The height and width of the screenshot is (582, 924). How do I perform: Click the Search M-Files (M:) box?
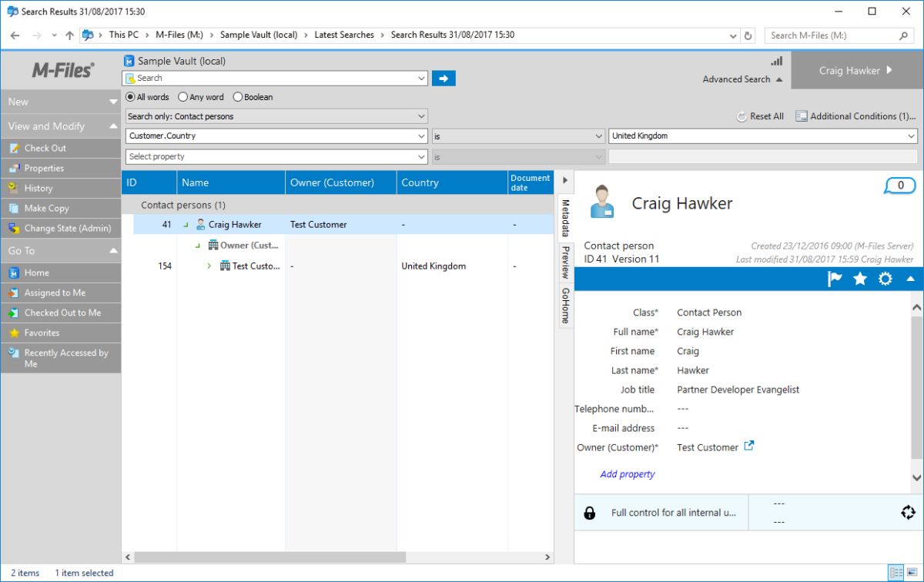tap(839, 35)
